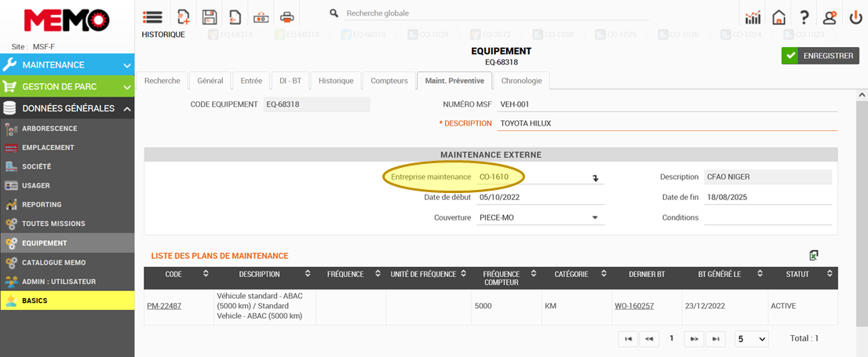The image size is (868, 357).
Task: Click the floppy disk save icon
Action: [x=210, y=16]
